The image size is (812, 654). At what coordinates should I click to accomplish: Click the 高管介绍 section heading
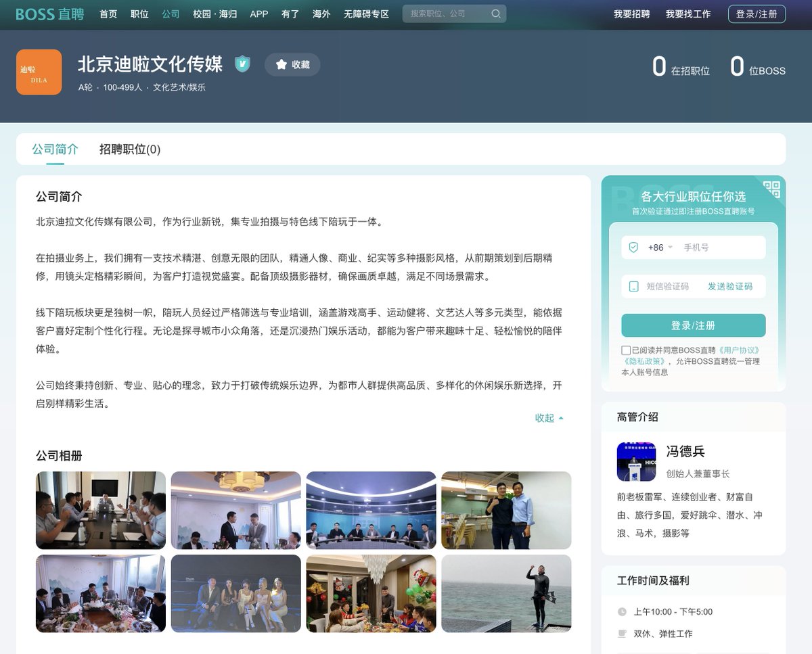pos(637,417)
